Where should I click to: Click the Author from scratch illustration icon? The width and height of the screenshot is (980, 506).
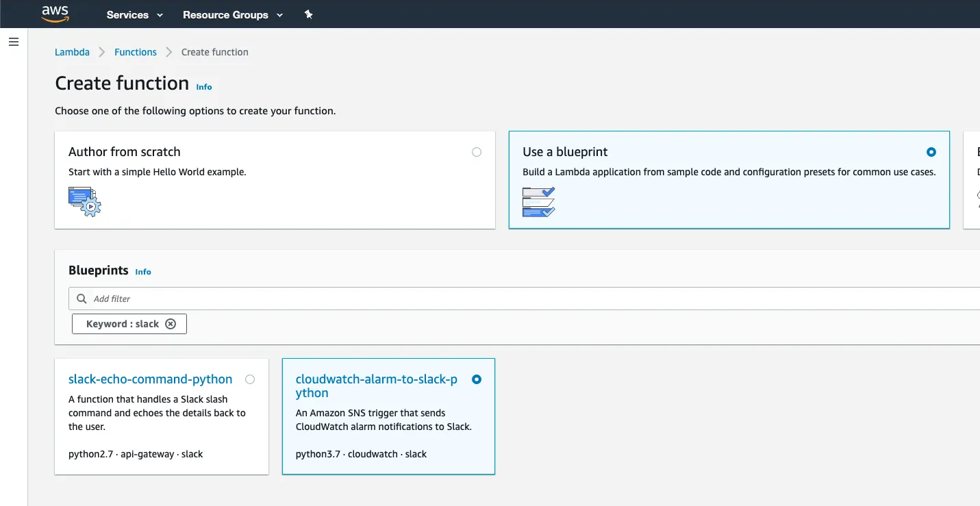pyautogui.click(x=84, y=201)
